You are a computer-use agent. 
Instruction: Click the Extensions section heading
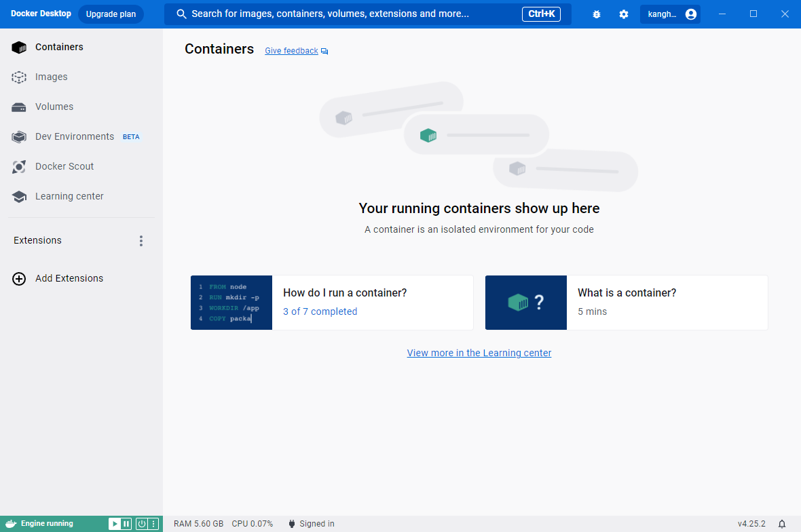[38, 240]
